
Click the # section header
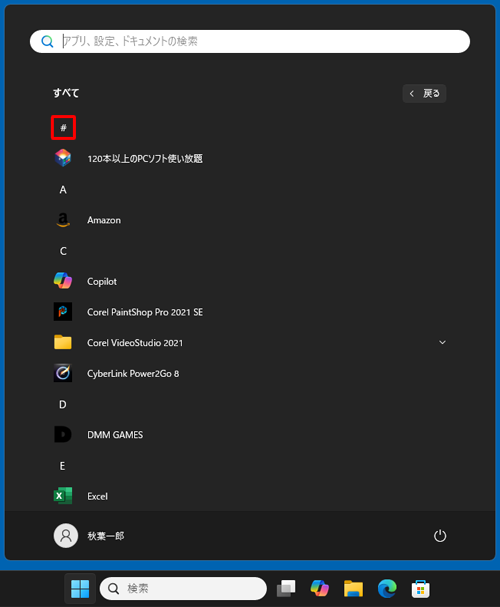[63, 127]
